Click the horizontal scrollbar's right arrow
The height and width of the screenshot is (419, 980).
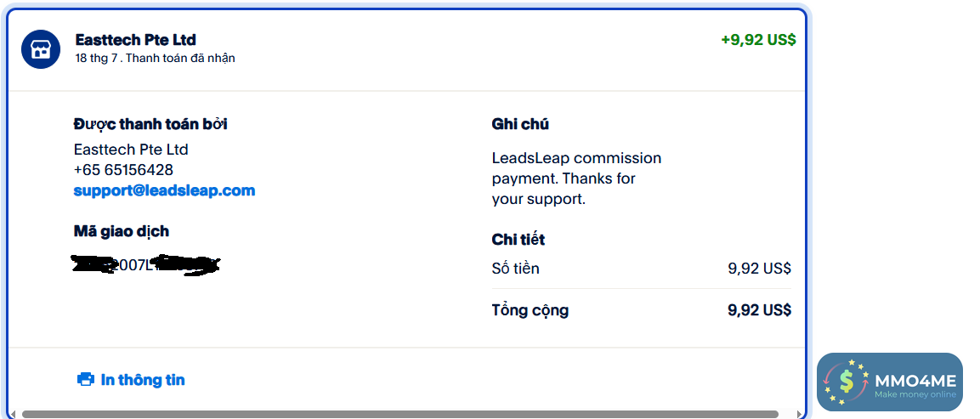point(798,414)
